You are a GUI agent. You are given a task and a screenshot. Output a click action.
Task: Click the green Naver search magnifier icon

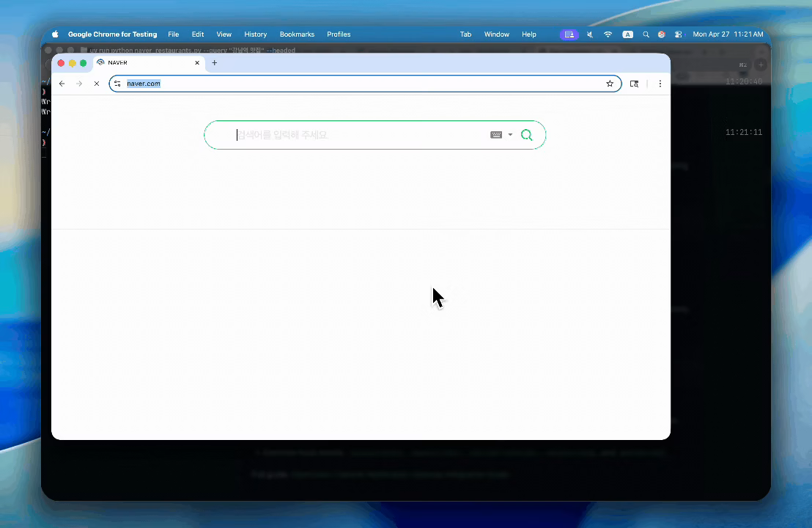(527, 135)
